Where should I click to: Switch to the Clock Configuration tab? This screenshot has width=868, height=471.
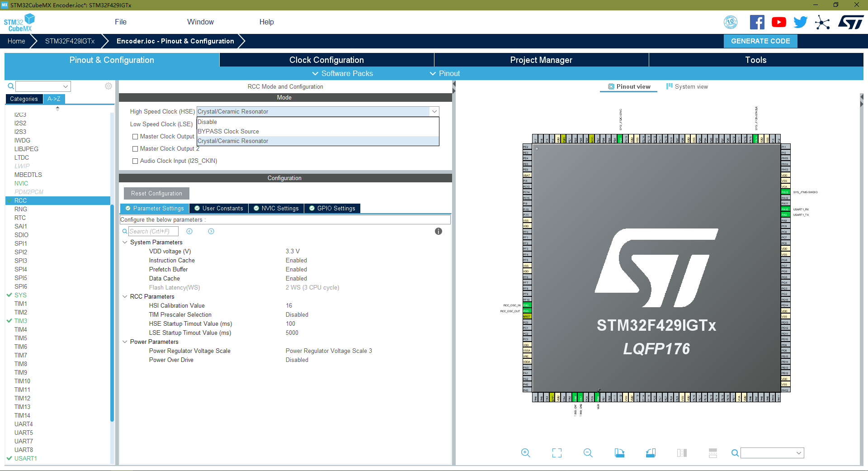pos(326,60)
